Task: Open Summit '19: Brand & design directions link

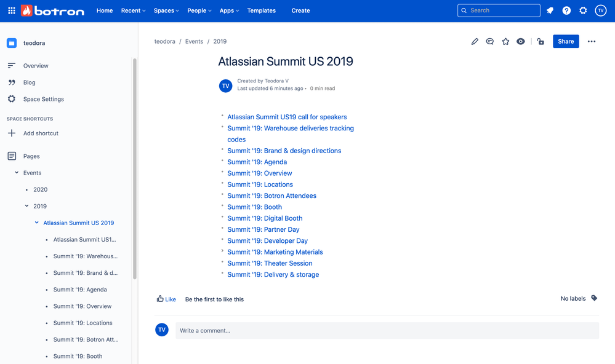Action: (284, 151)
